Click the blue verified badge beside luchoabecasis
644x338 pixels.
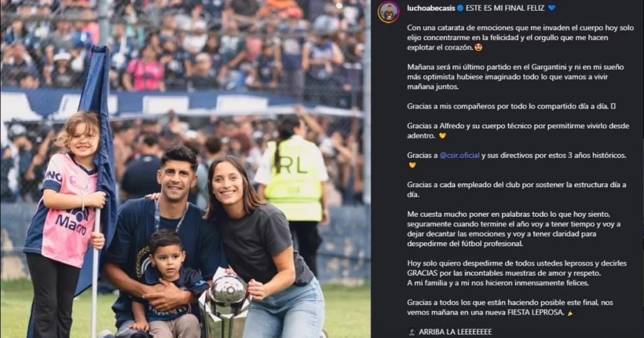point(460,8)
